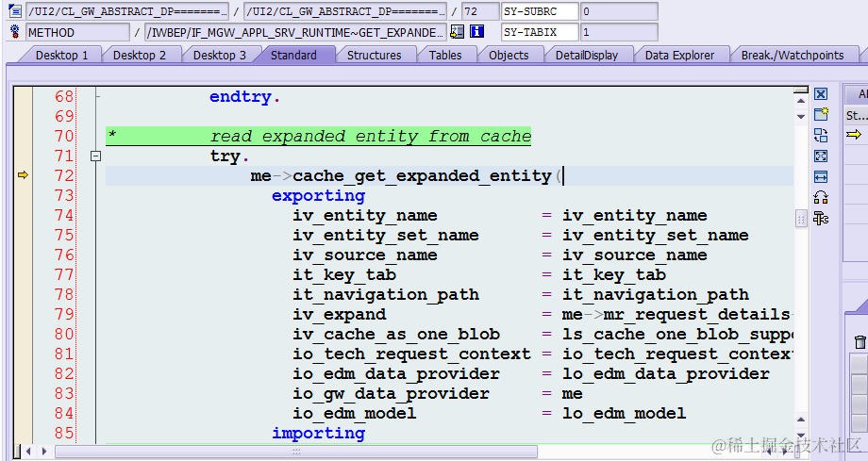
Task: Close the source code tool with the X icon
Action: pos(821,94)
